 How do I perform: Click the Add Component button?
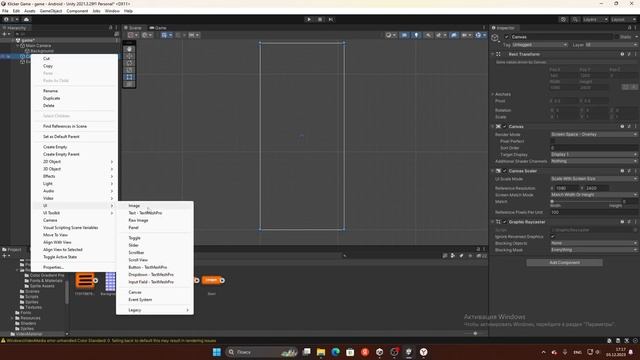(564, 262)
